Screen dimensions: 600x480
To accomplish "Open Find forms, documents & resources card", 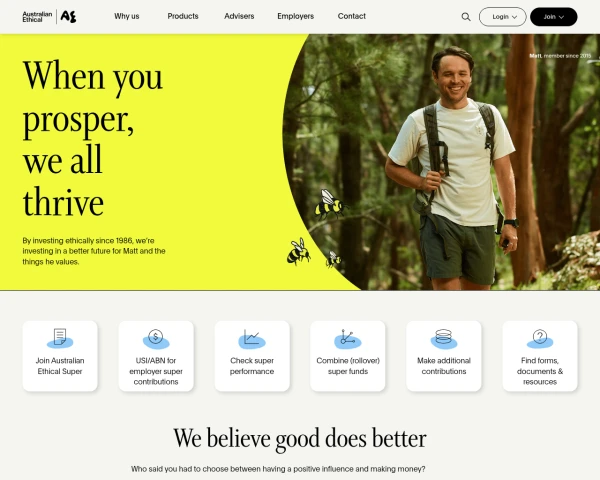I will point(540,356).
